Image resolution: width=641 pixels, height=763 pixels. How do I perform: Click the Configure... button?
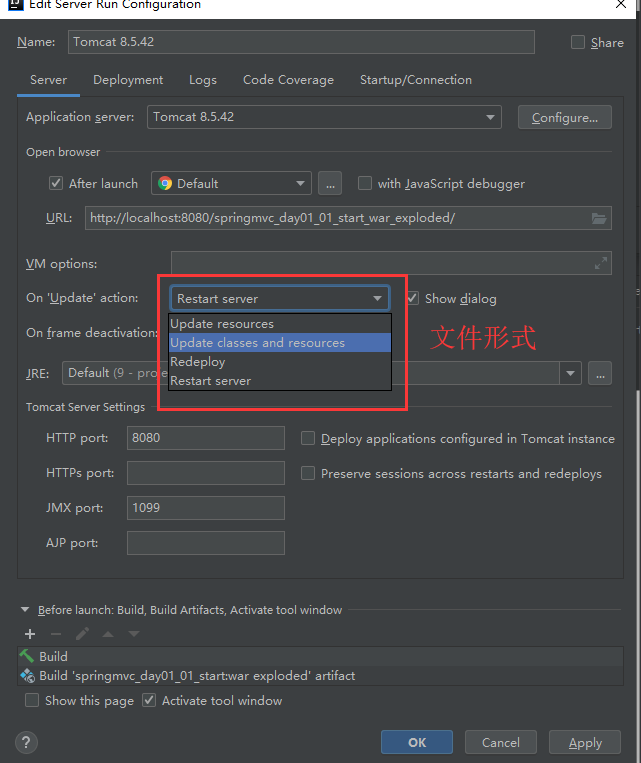pyautogui.click(x=565, y=117)
